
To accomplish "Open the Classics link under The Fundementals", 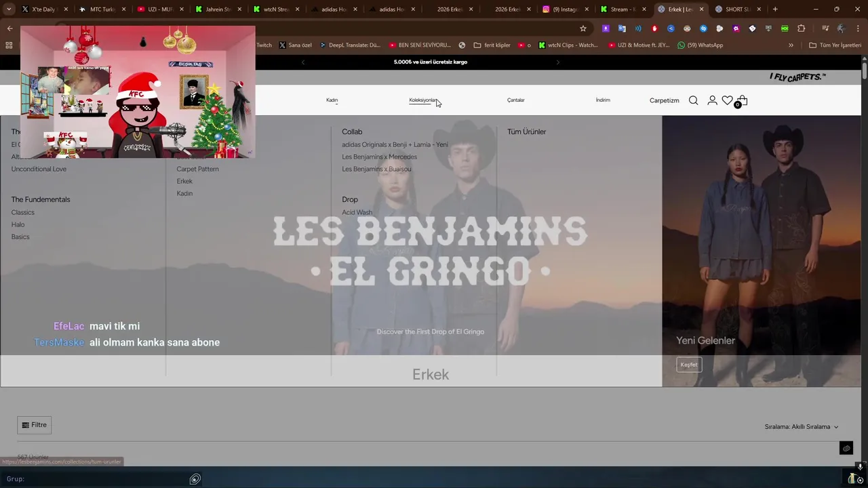I will click(x=22, y=212).
